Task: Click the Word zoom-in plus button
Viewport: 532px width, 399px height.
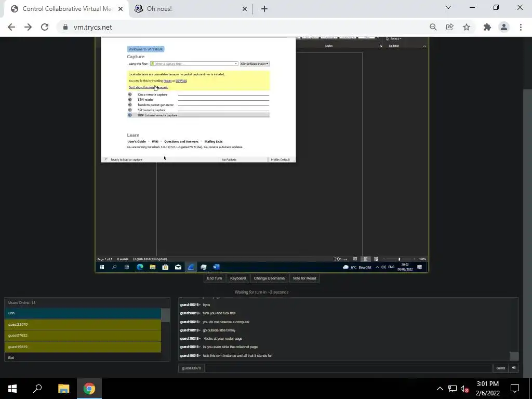Action: coord(415,259)
